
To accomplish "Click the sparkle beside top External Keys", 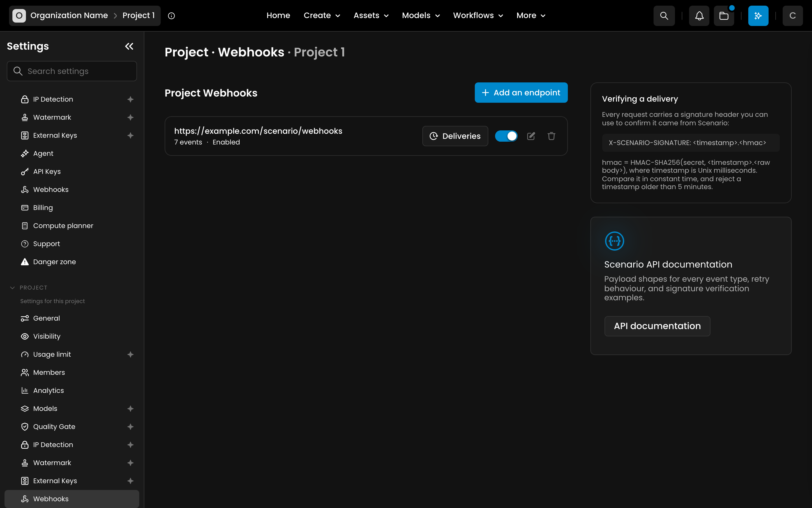I will pyautogui.click(x=131, y=135).
